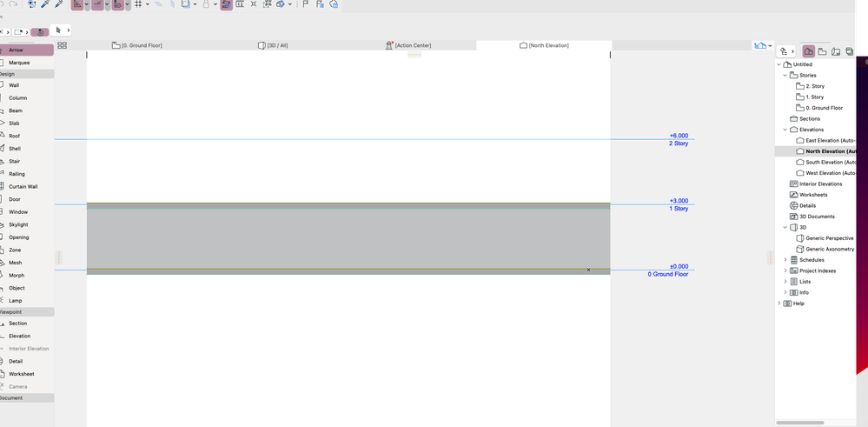This screenshot has height=427, width=868.
Task: Collapse the Stories folder in Navigator
Action: (785, 76)
